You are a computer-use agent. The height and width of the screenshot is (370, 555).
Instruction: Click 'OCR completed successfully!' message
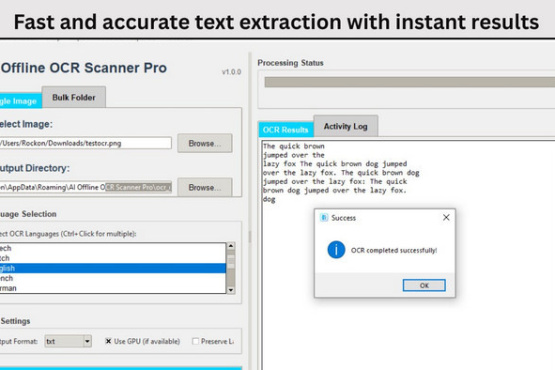(x=394, y=250)
